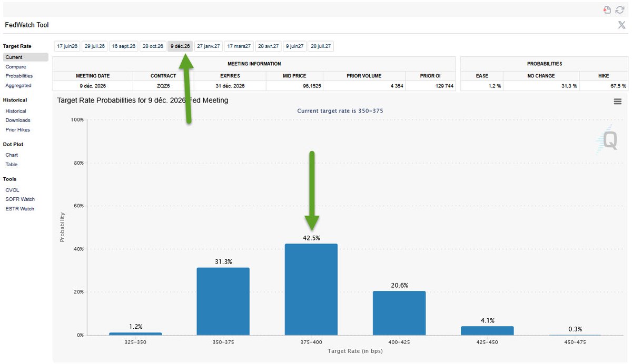Click the ZQZ6 contract cell
This screenshot has height=364, width=632.
[163, 85]
